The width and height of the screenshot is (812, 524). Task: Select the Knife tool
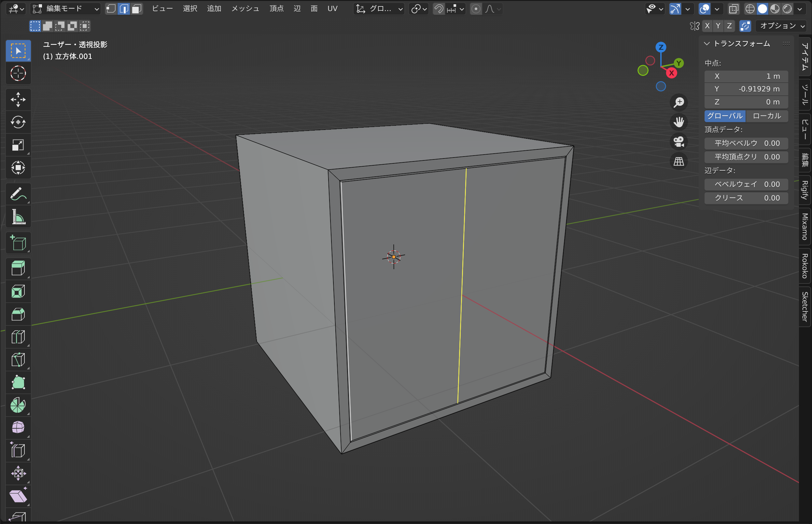click(18, 360)
